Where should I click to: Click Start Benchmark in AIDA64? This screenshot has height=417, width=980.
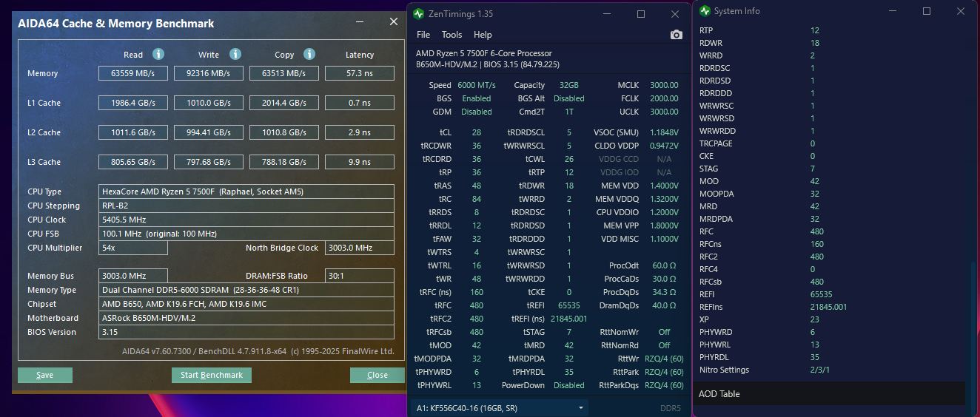(212, 375)
